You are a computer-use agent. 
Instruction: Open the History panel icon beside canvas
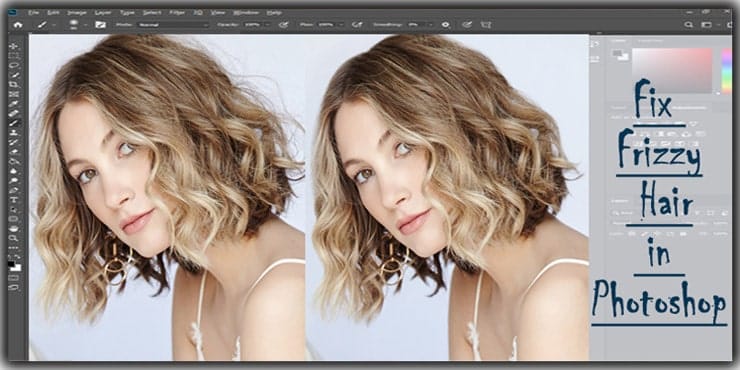click(595, 44)
